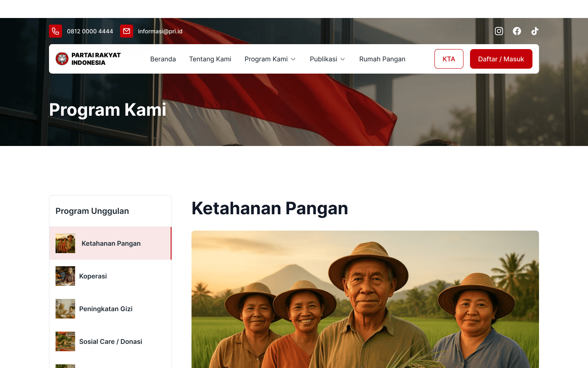Open the TikTok social link
Viewport: 588px width, 368px height.
click(x=535, y=31)
